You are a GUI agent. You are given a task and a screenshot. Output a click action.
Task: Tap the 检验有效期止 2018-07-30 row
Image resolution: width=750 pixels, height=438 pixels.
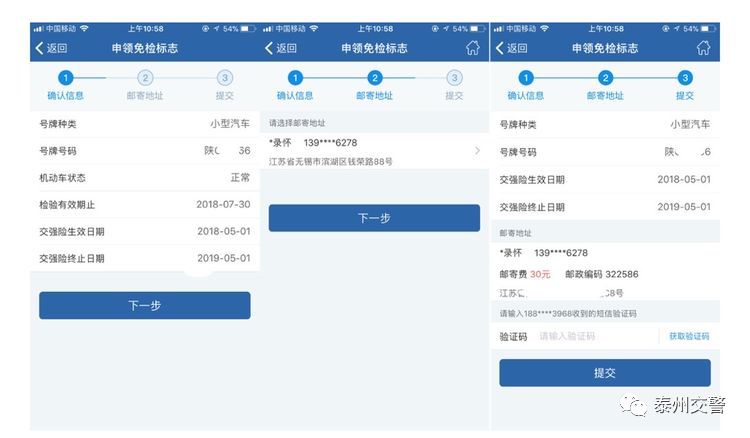click(x=144, y=205)
